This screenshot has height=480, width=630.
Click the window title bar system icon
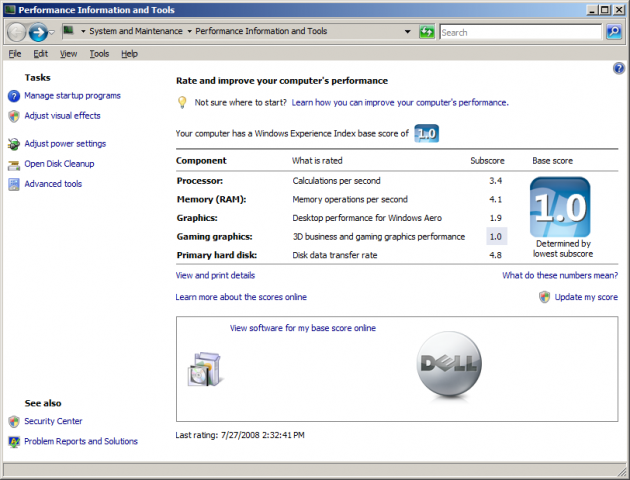pyautogui.click(x=10, y=9)
